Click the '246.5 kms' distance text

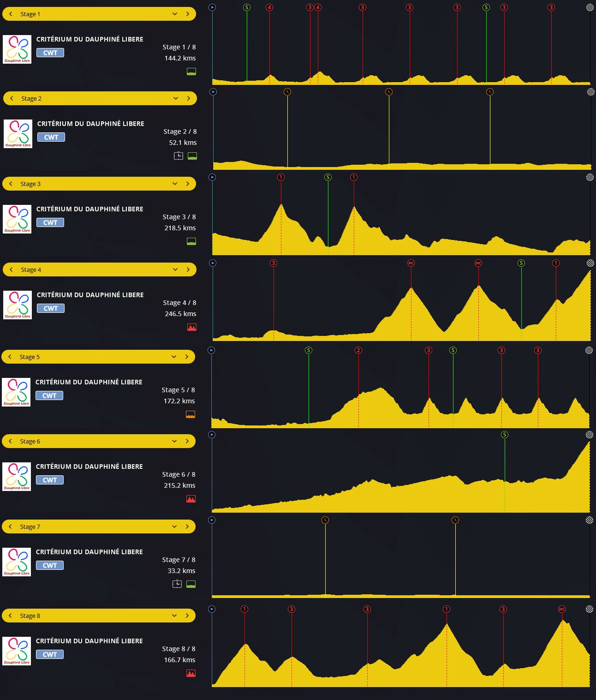point(180,314)
